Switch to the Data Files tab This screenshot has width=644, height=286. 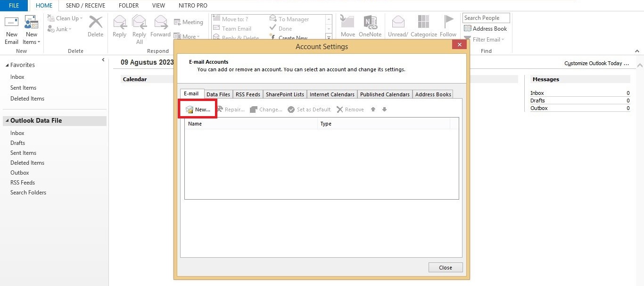click(x=218, y=94)
